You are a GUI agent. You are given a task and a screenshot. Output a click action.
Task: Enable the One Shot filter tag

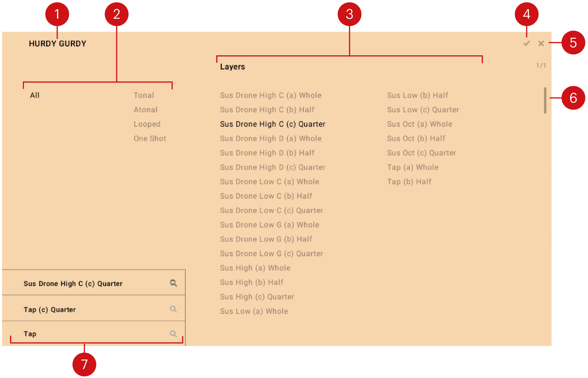pyautogui.click(x=150, y=139)
